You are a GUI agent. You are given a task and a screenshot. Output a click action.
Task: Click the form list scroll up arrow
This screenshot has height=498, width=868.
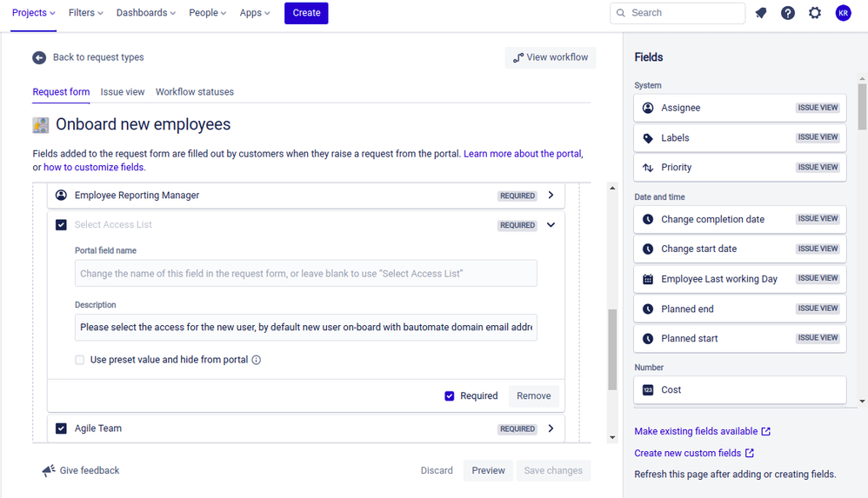pyautogui.click(x=612, y=188)
